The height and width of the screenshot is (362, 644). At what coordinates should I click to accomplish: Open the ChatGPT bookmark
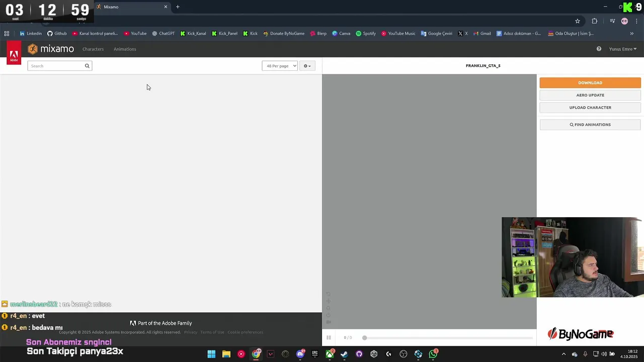(164, 34)
